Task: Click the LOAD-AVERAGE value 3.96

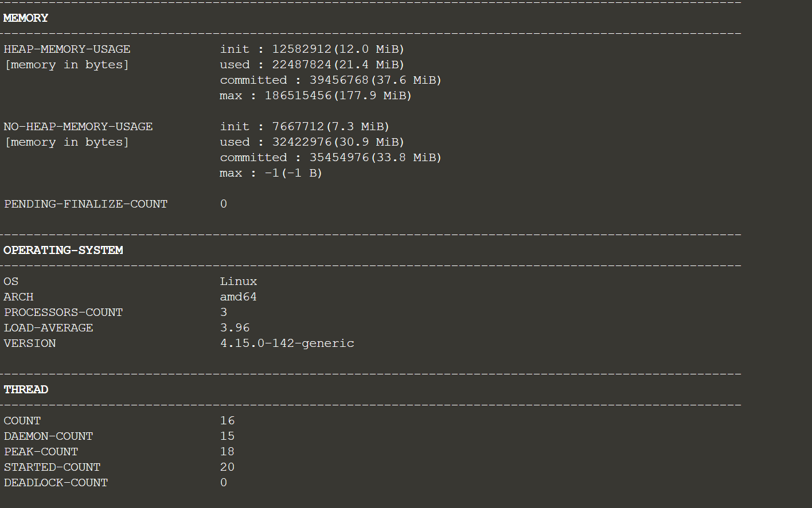Action: click(x=235, y=328)
